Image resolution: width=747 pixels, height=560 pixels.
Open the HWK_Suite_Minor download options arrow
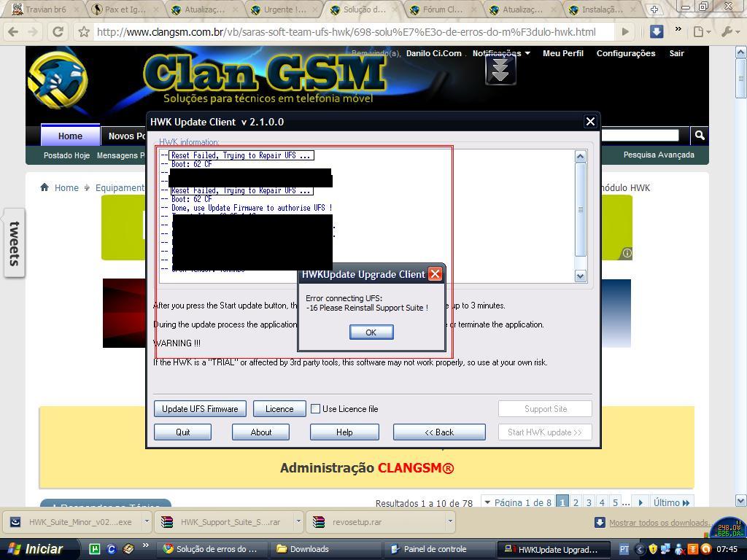point(147,521)
